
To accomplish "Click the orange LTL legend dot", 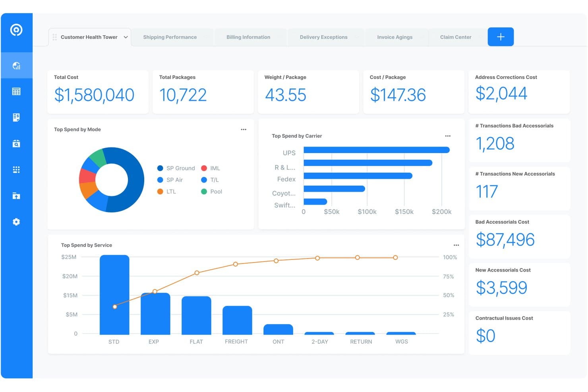I will 160,191.
